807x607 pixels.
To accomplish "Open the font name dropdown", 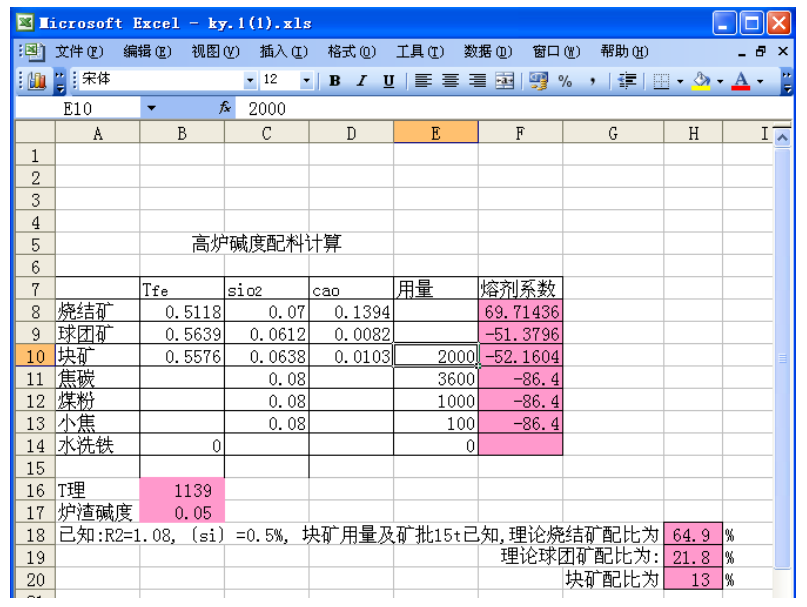I will click(x=250, y=81).
